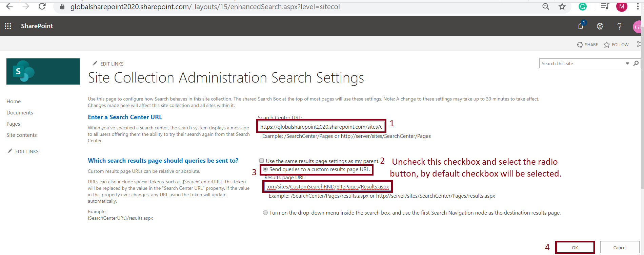Open the Chrome three-dot menu
The height and width of the screenshot is (255, 644).
(x=638, y=6)
